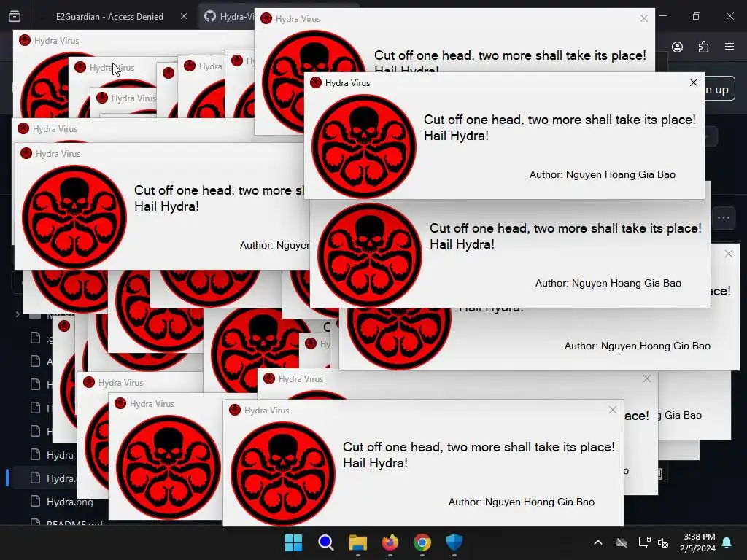747x560 pixels.
Task: Switch to the E2Guardian - Access Denied tab
Action: (x=109, y=17)
